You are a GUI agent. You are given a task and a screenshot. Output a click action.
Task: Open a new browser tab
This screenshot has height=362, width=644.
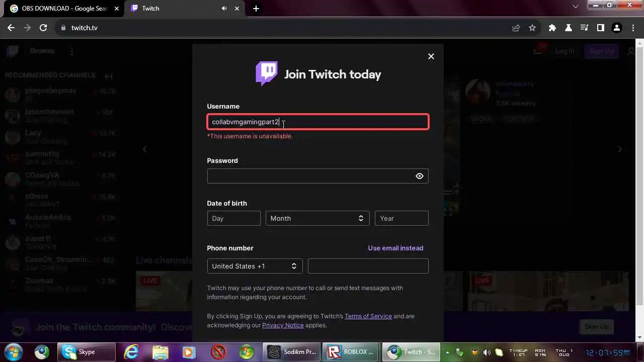(256, 8)
